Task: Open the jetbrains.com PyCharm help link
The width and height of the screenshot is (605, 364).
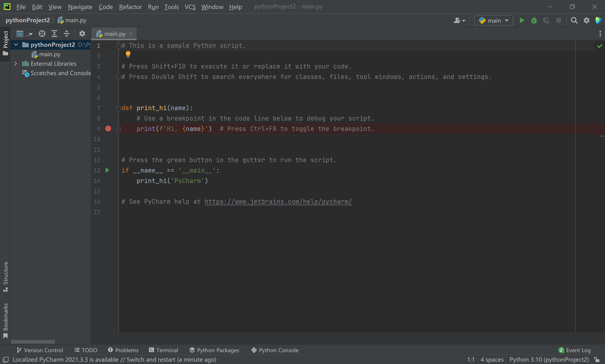Action: [278, 202]
